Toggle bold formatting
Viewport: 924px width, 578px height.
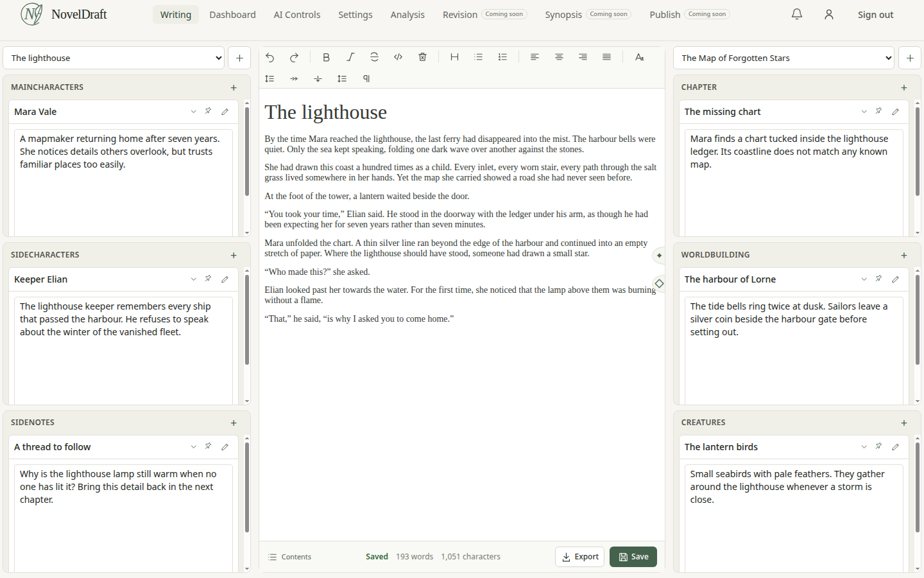pos(326,57)
